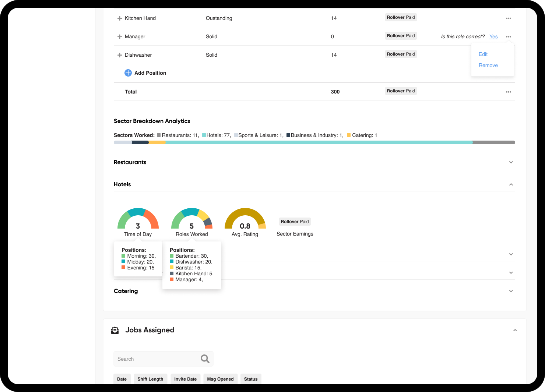Click the Sports & Leisure legend swatch
Image resolution: width=545 pixels, height=392 pixels.
tap(236, 135)
